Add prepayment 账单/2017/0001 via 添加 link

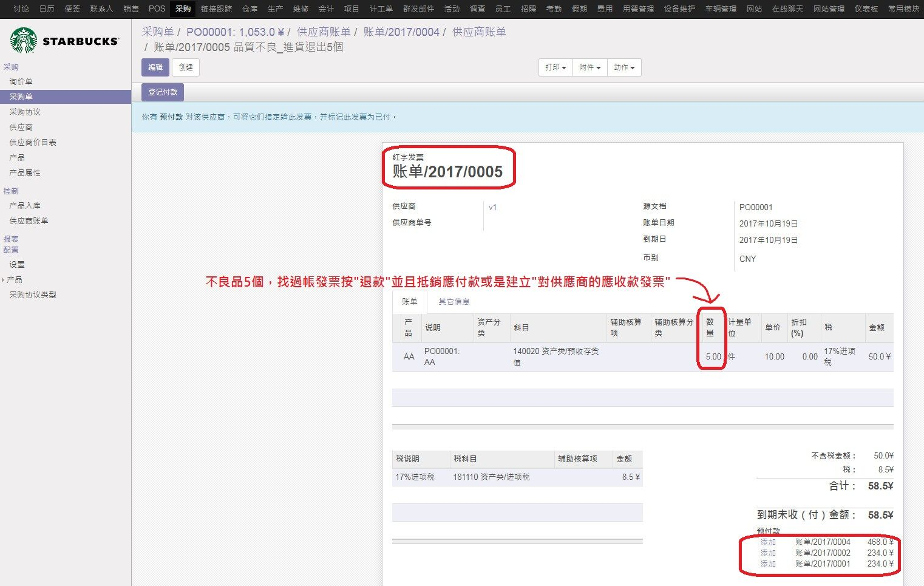(768, 564)
